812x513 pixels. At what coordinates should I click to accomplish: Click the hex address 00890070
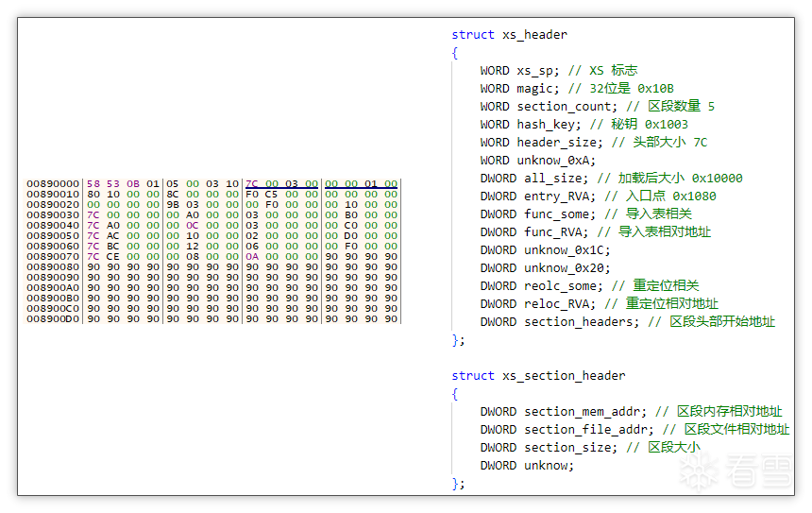point(53,257)
